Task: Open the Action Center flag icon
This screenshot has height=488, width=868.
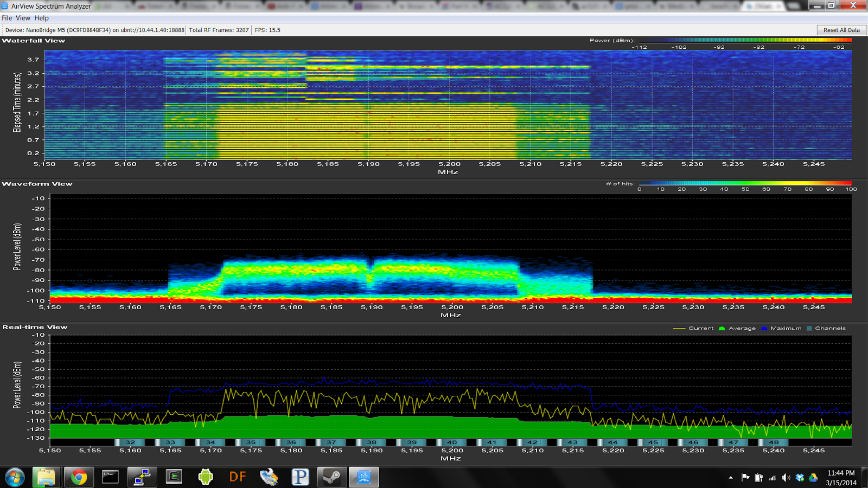Action: (x=745, y=478)
